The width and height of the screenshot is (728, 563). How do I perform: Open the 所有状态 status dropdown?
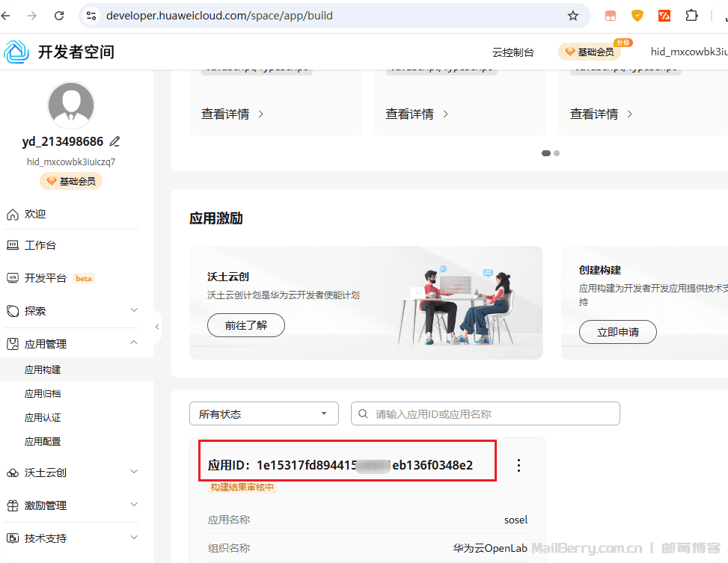click(x=263, y=413)
